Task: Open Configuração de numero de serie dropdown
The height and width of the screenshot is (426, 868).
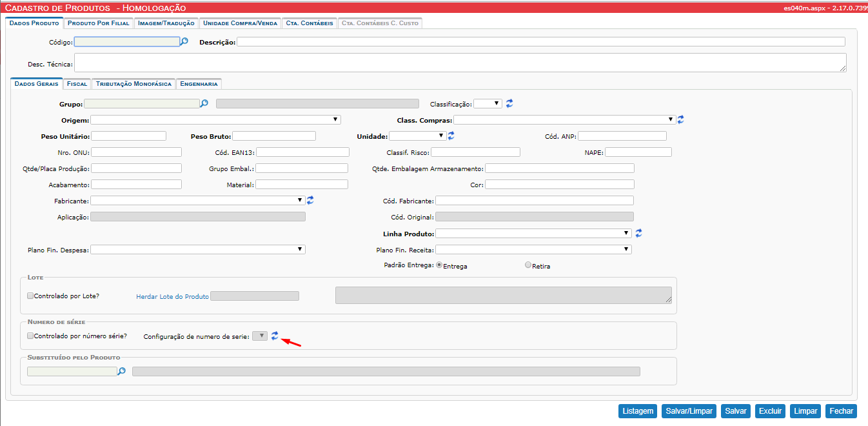Action: coord(260,336)
